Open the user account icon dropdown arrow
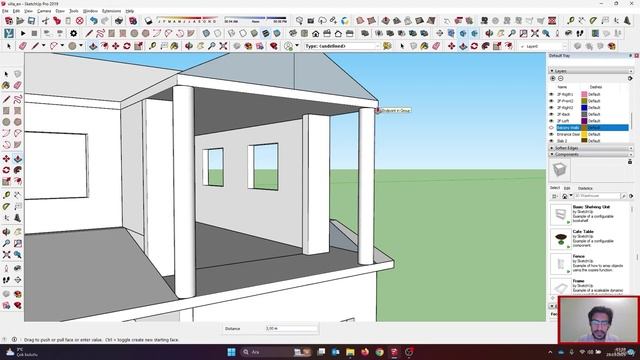640x360 pixels. tap(297, 46)
